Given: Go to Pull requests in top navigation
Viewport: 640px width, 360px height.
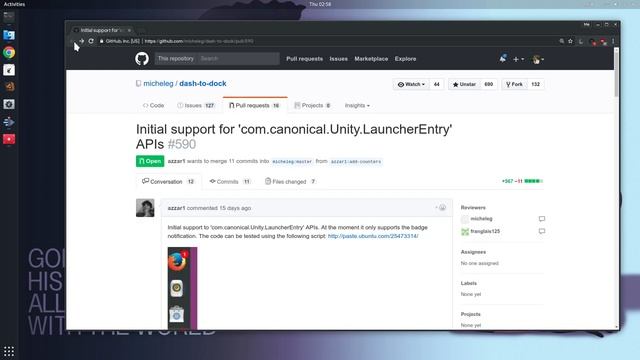Looking at the screenshot, I should [304, 59].
